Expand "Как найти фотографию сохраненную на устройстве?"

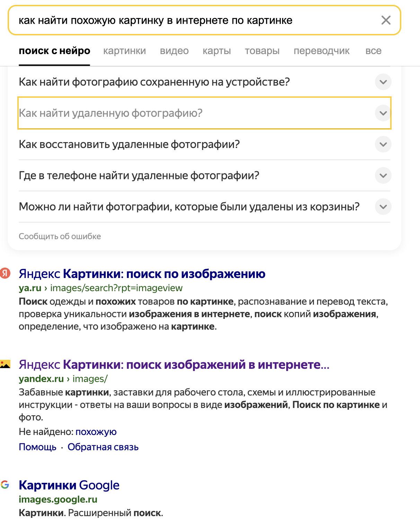(383, 82)
